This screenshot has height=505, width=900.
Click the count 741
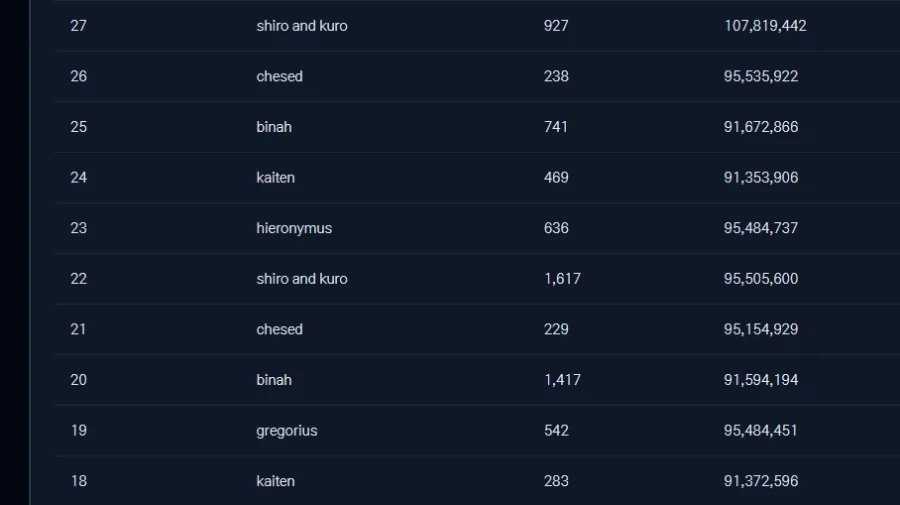tap(556, 127)
